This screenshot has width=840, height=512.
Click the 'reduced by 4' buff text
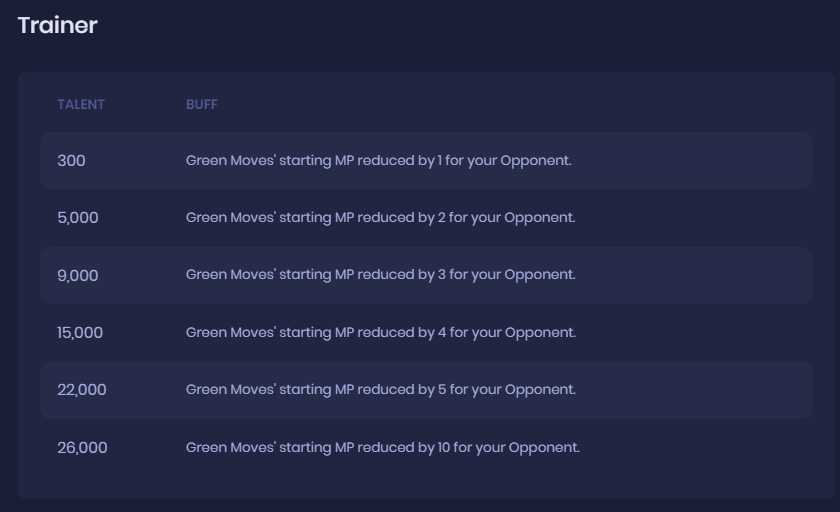point(381,333)
